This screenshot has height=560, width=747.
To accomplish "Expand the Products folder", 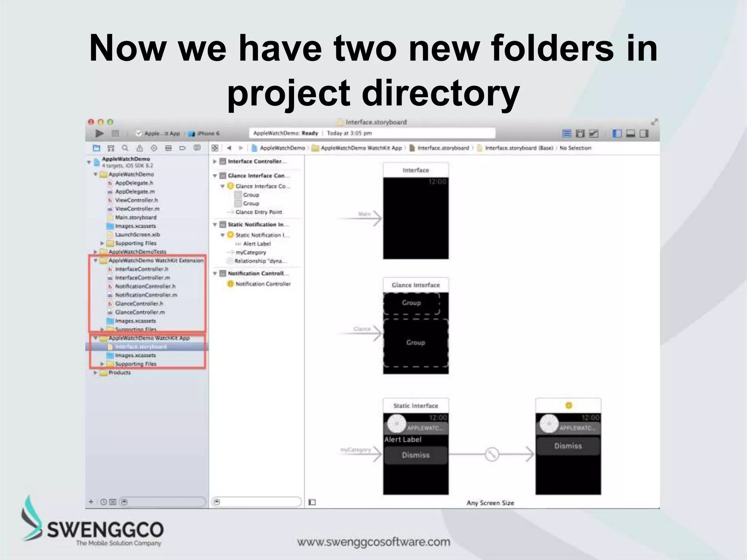I will (96, 373).
